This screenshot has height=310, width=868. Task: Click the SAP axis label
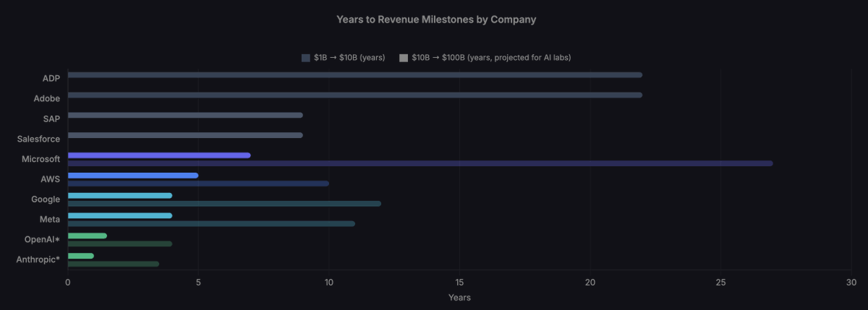tap(52, 119)
